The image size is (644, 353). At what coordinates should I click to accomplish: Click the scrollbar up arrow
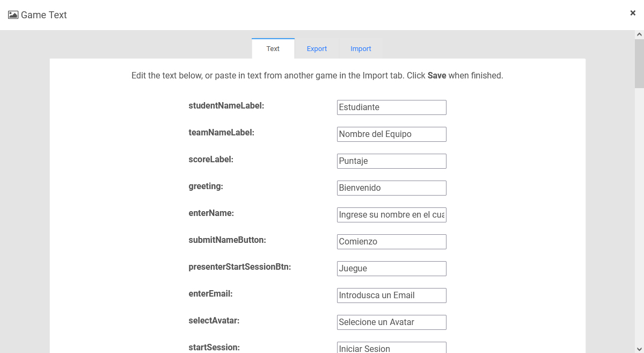tap(639, 34)
